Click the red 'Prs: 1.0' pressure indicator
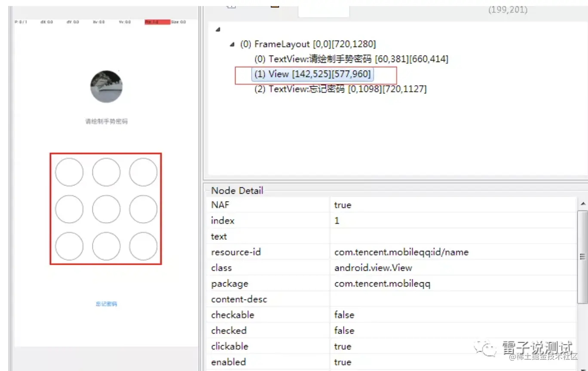 (157, 22)
